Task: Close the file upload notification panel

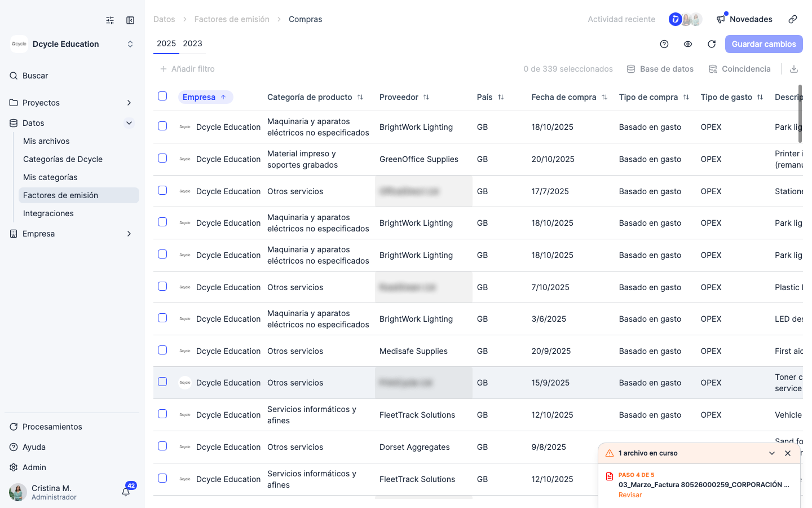Action: [788, 453]
